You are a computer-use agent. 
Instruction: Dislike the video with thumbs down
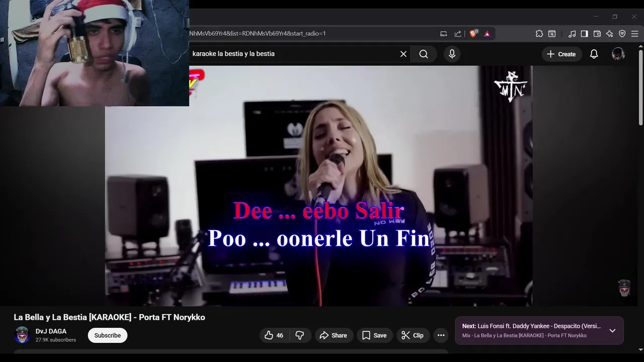click(x=300, y=335)
